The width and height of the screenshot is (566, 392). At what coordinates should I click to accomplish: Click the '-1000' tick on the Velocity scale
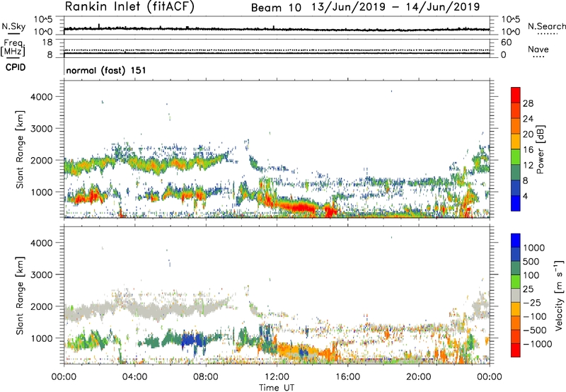pyautogui.click(x=537, y=344)
